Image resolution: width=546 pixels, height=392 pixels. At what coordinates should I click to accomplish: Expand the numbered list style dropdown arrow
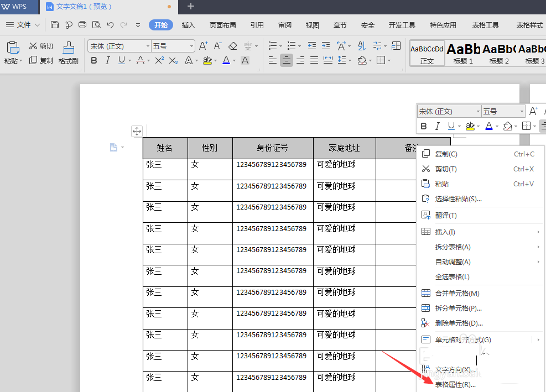pos(299,46)
